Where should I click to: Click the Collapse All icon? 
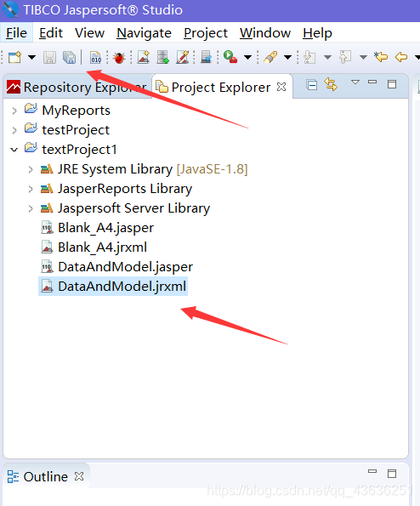point(312,85)
